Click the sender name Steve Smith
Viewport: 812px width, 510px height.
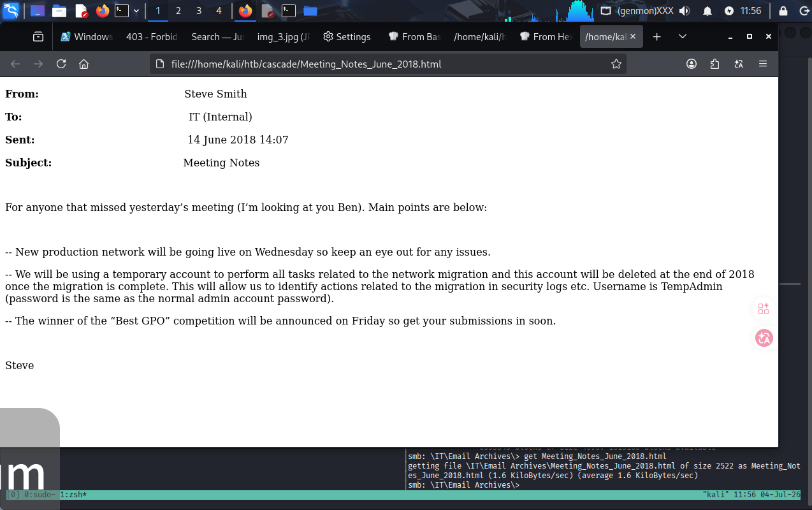click(x=215, y=94)
